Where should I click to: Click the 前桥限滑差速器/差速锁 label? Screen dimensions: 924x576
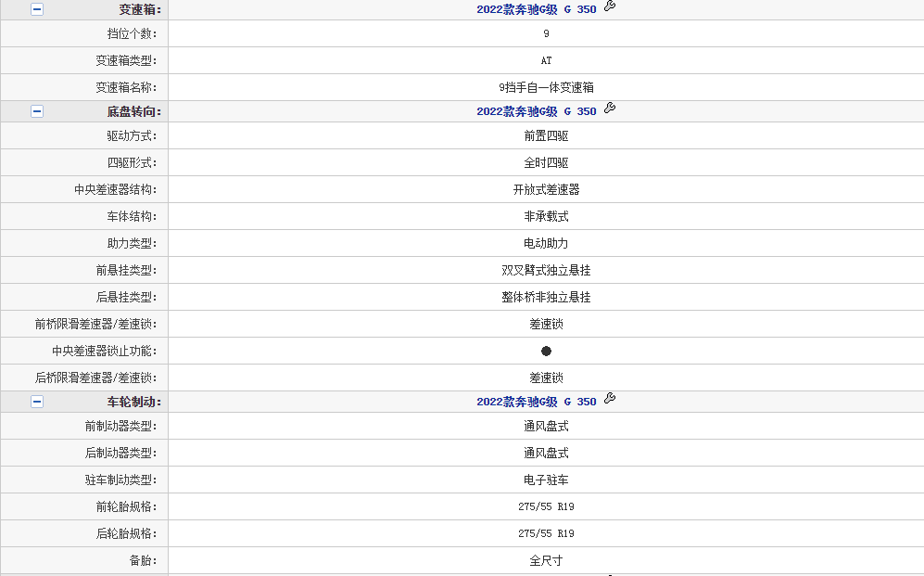coord(96,324)
